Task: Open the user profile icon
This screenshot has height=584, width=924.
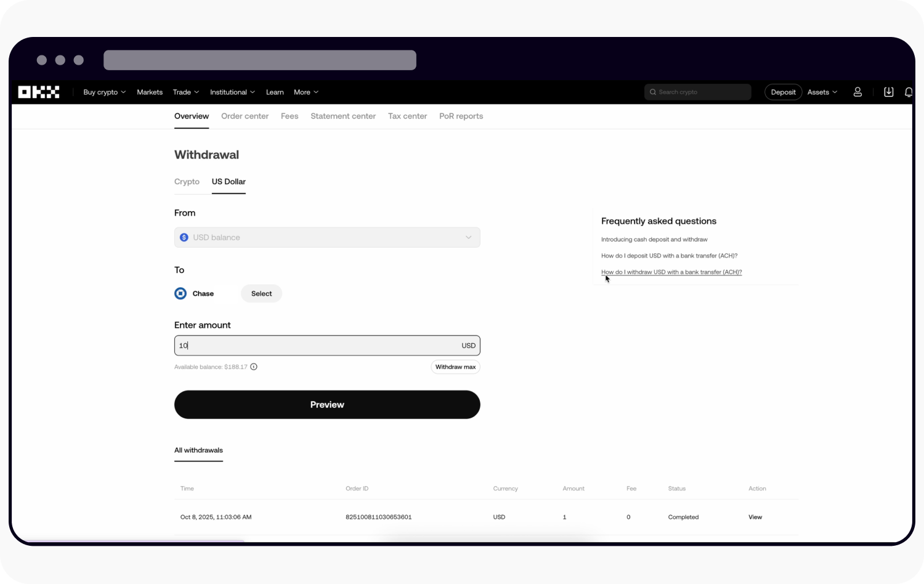Action: 857,92
